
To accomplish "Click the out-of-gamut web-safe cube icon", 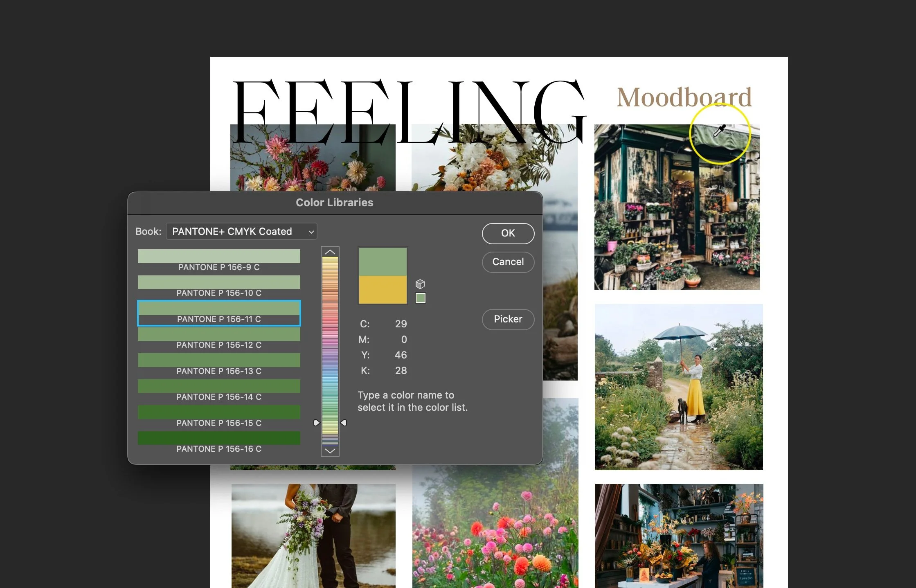I will tap(420, 284).
